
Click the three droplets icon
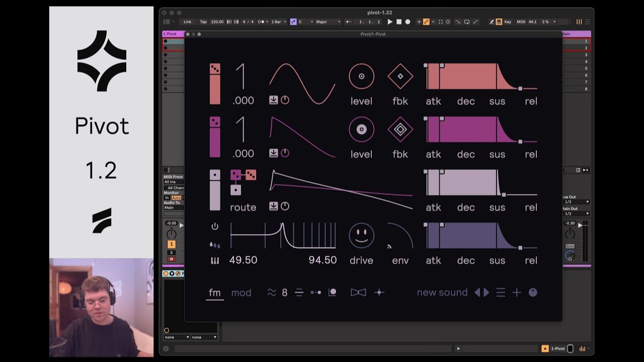point(215,245)
